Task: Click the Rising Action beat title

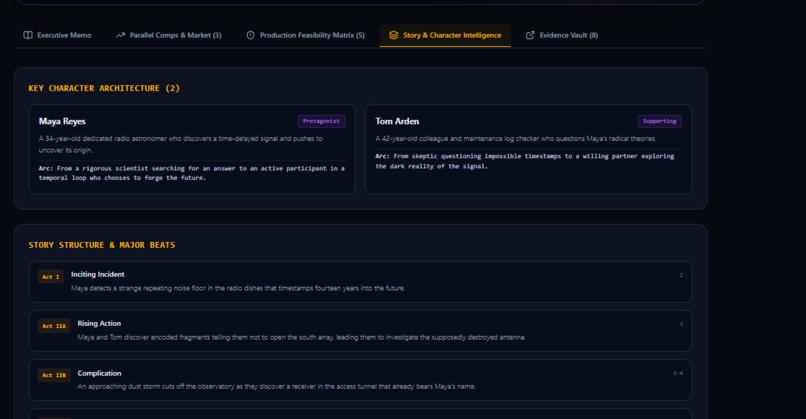Action: click(x=99, y=323)
